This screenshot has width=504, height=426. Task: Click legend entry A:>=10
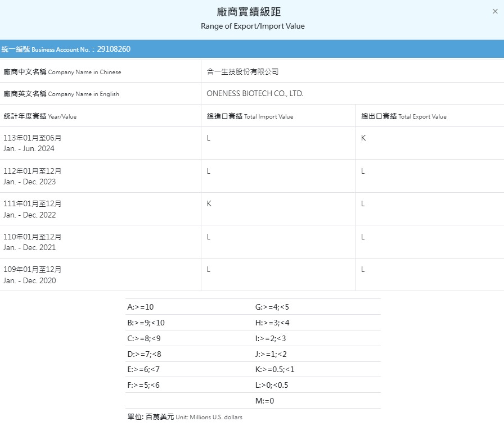click(141, 307)
